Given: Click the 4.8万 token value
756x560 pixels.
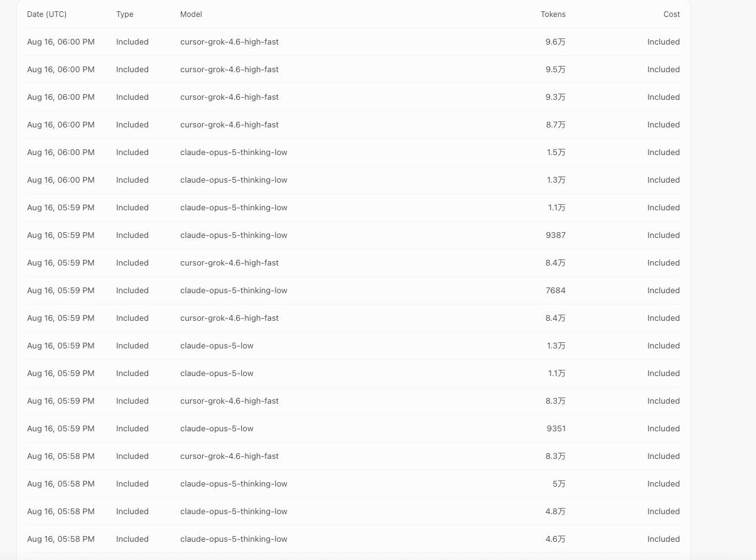Looking at the screenshot, I should pos(556,512).
